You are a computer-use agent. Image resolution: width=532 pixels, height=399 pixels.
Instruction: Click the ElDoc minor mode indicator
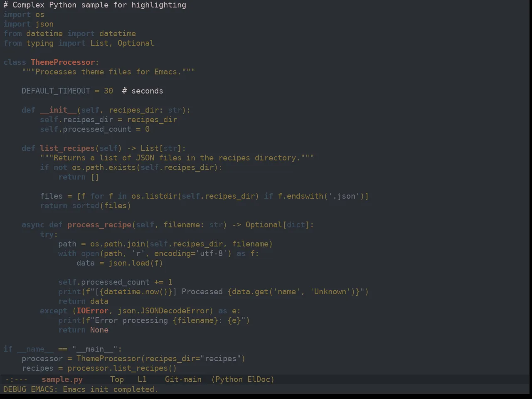pyautogui.click(x=259, y=379)
